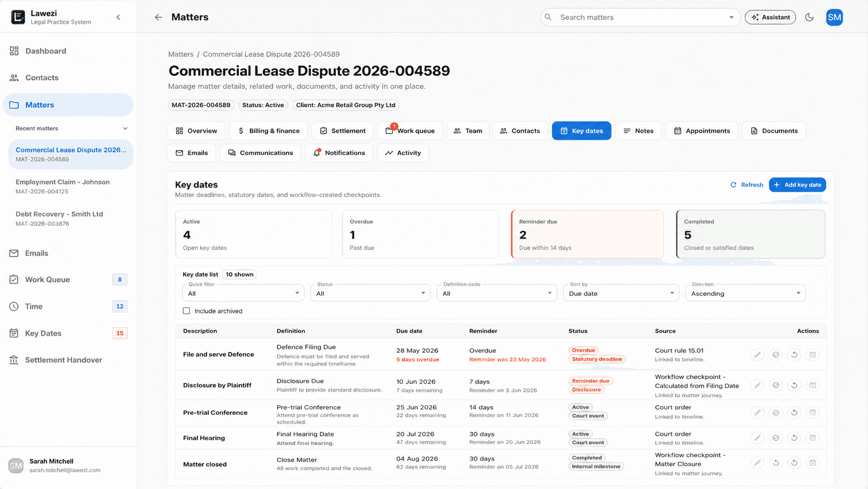Open the Settlement tab
868x489 pixels.
coord(343,131)
